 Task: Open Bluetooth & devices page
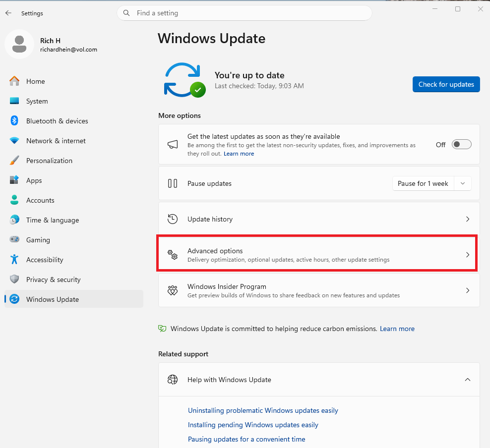click(x=74, y=121)
